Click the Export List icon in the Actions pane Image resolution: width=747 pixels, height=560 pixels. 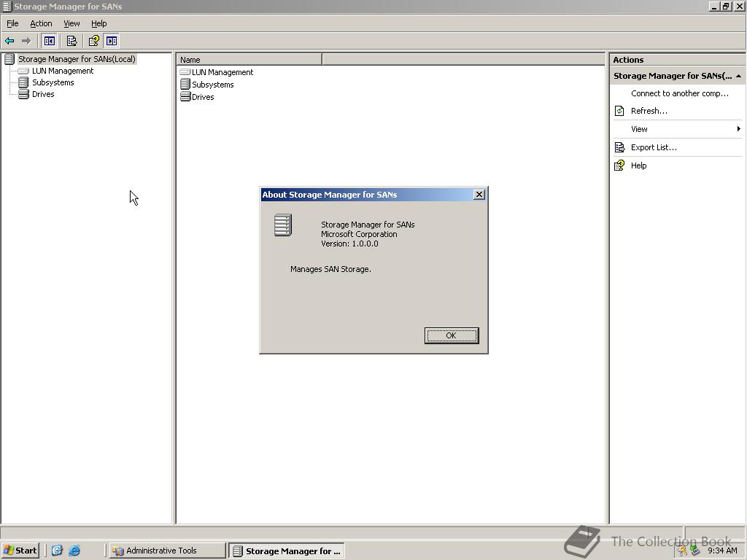coord(619,147)
